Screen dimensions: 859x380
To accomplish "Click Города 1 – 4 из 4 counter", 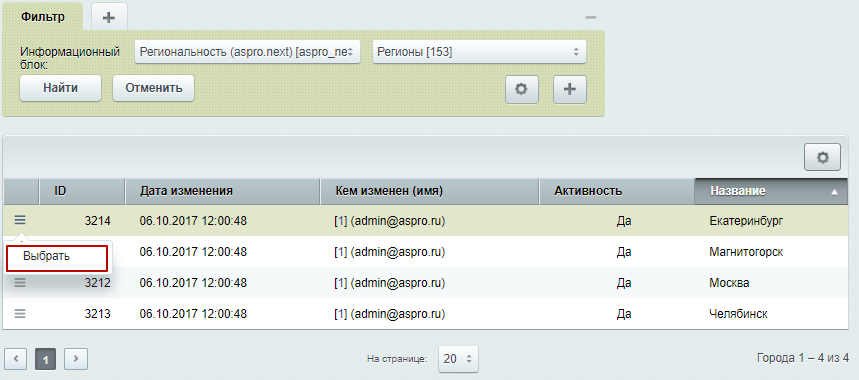I will click(x=803, y=359).
